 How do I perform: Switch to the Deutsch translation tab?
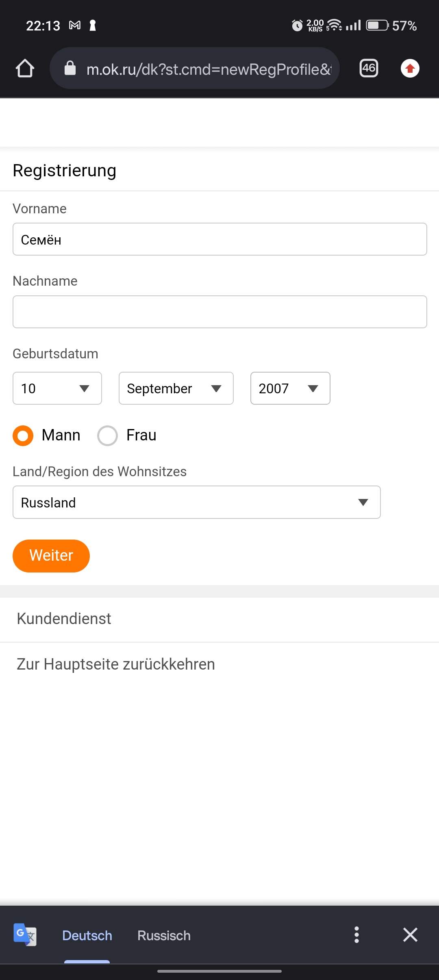pos(87,935)
